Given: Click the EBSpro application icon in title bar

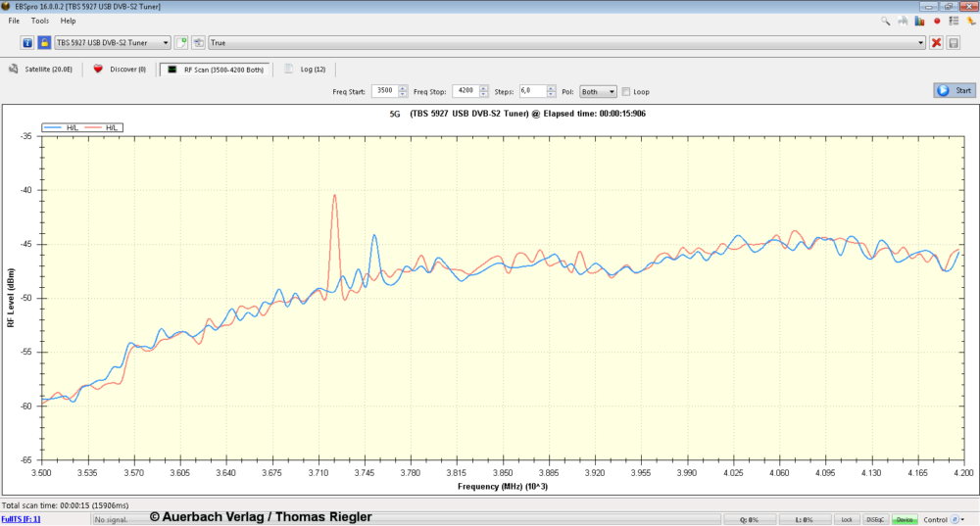Looking at the screenshot, I should pos(6,6).
